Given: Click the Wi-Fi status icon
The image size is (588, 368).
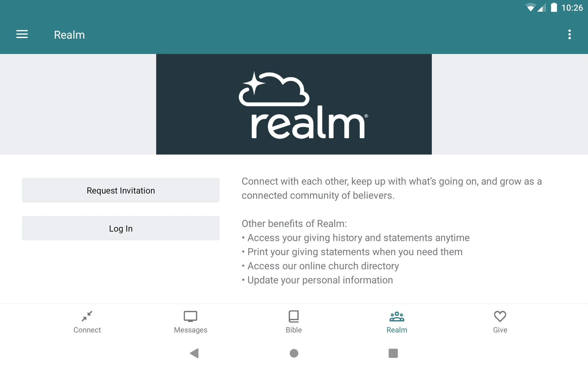Looking at the screenshot, I should (x=530, y=7).
